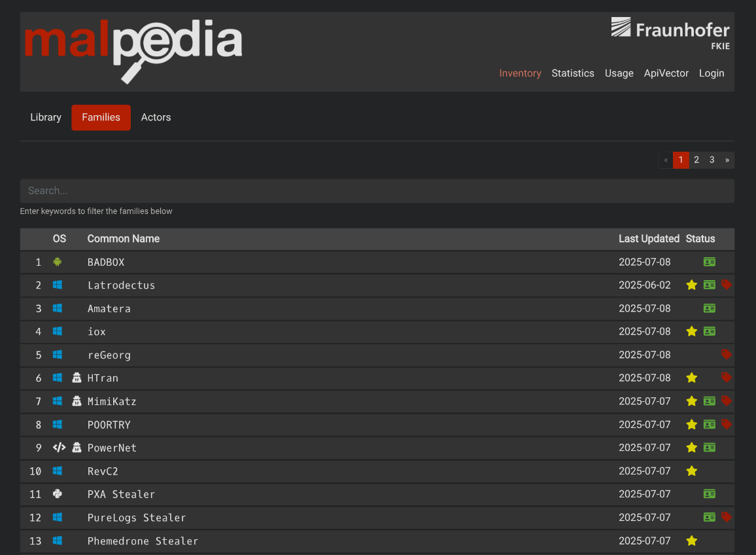Click the star icon in RevC2 row

click(x=691, y=471)
